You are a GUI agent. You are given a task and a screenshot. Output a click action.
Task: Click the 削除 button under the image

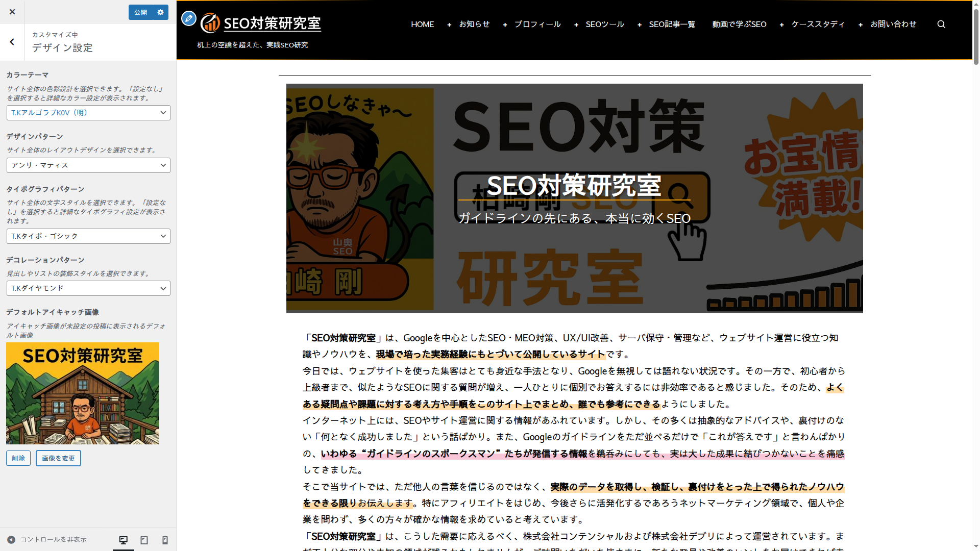pyautogui.click(x=18, y=458)
